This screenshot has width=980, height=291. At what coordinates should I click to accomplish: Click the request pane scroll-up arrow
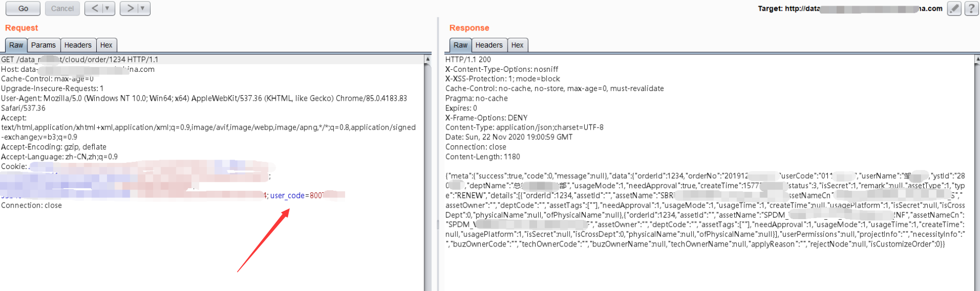point(427,59)
